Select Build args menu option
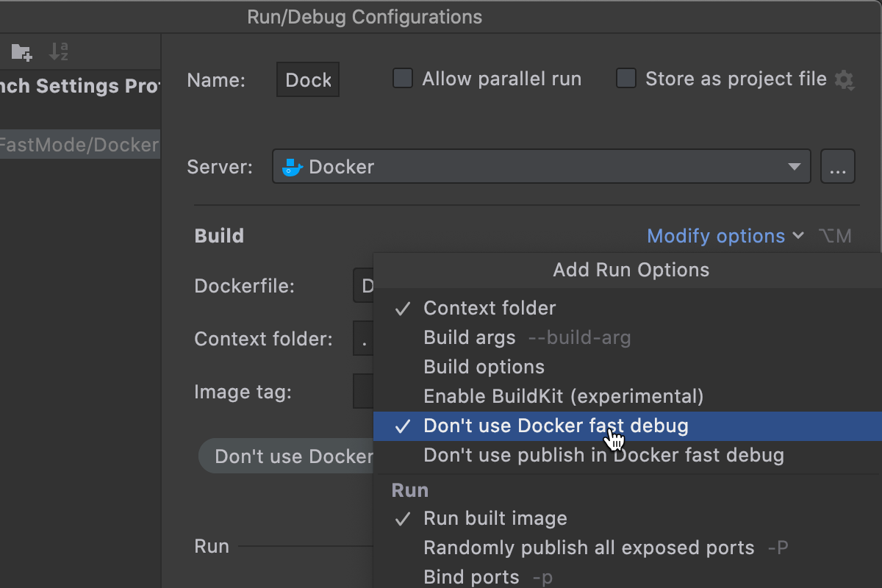Image resolution: width=882 pixels, height=588 pixels. tap(470, 337)
